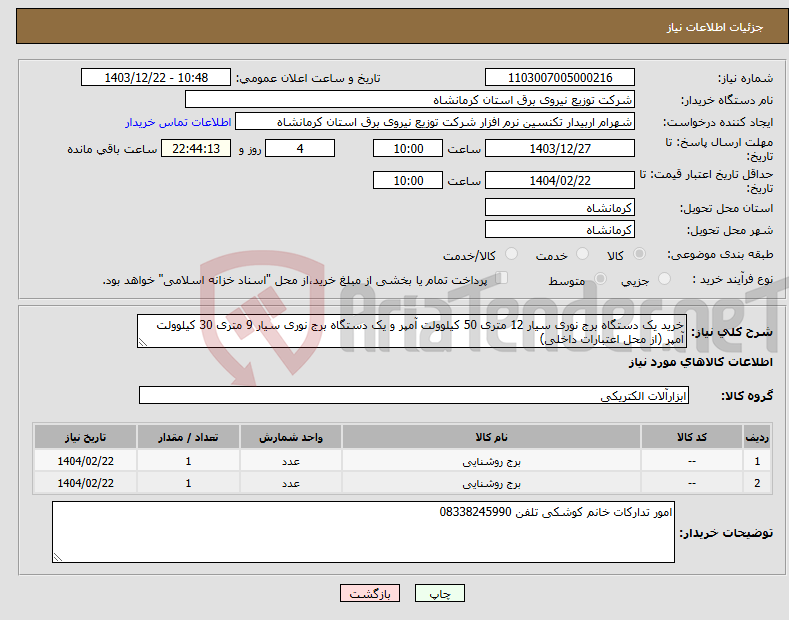Click the goods group field ابزارآلات الکتریکی
789x620 pixels.
[x=414, y=396]
